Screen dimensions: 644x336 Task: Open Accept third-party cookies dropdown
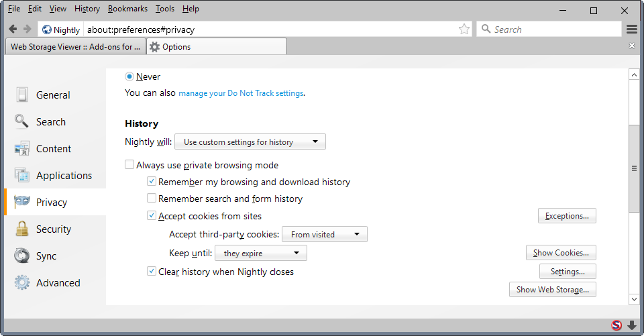point(325,234)
